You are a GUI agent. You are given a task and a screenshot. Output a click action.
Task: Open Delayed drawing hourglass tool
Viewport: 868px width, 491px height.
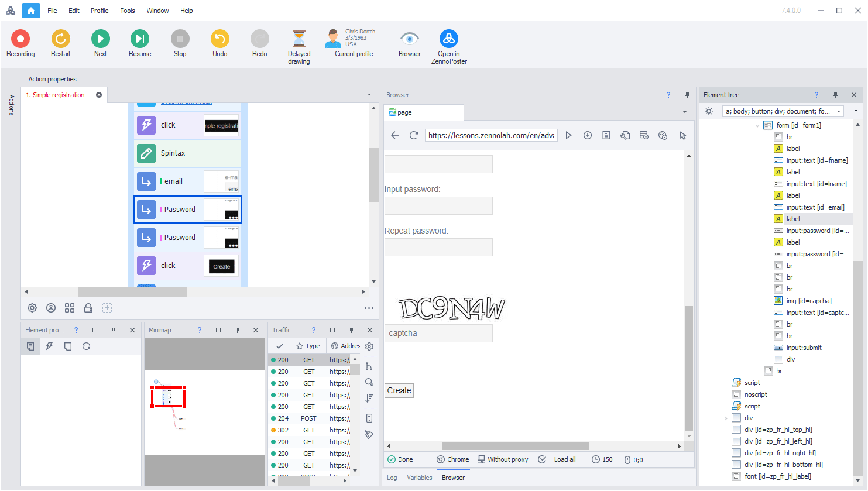point(299,39)
